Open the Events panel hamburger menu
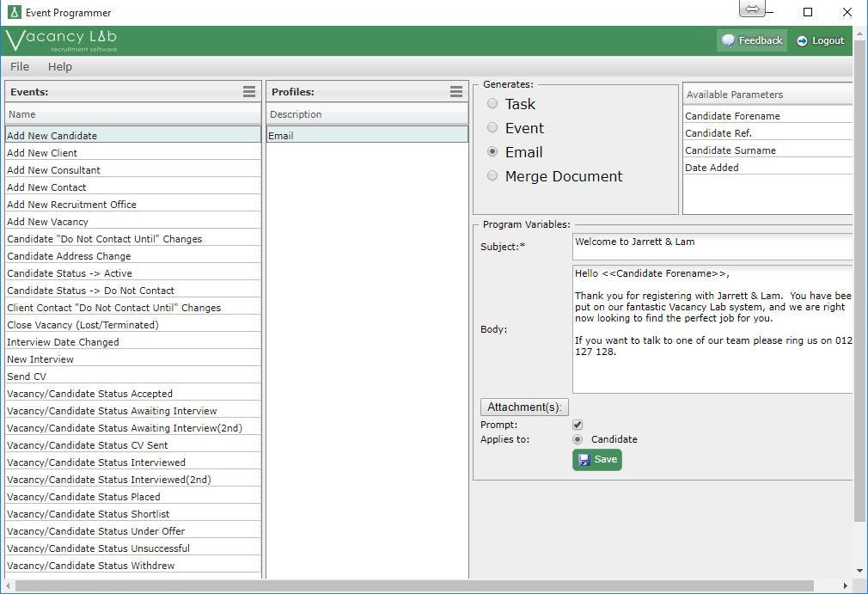868x594 pixels. tap(249, 91)
